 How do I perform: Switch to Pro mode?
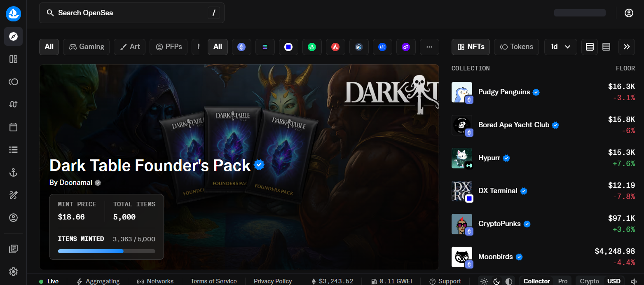(x=562, y=281)
